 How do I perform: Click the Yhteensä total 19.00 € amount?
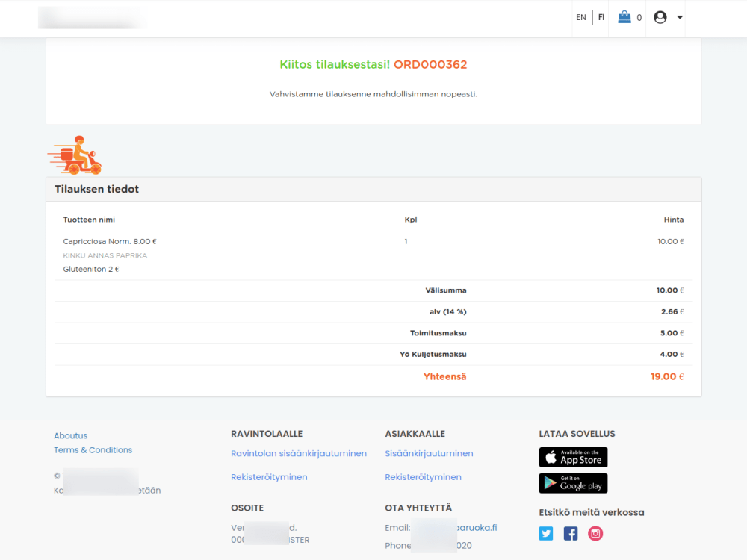(x=667, y=376)
